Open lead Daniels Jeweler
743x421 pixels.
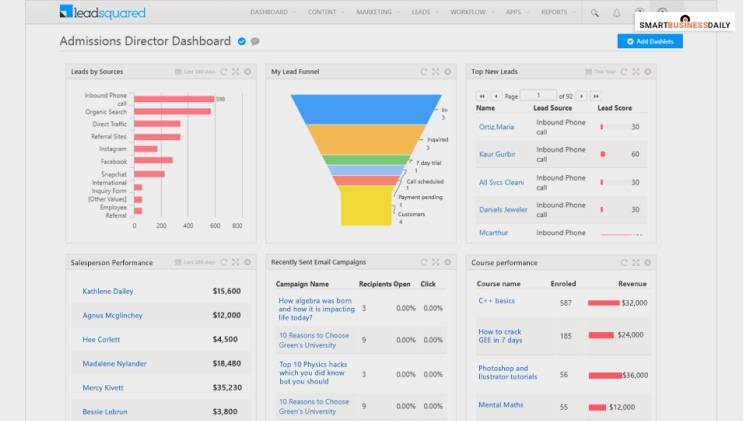click(503, 210)
